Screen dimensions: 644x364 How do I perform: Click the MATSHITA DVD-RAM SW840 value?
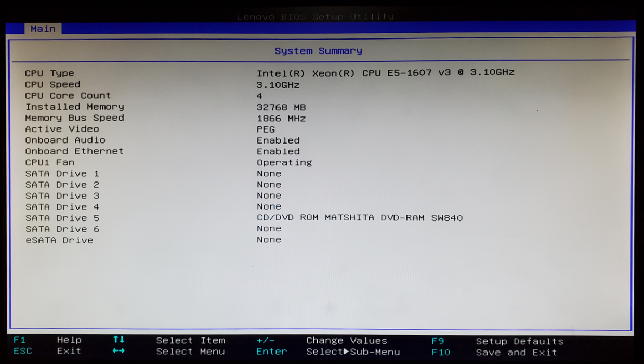360,218
